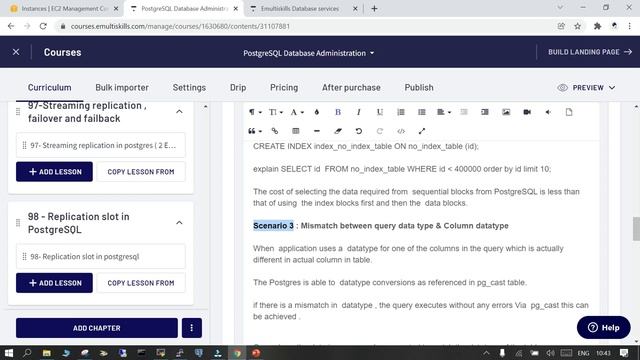Open the After purchase tab
Viewport: 640px width, 360px height.
(x=351, y=87)
